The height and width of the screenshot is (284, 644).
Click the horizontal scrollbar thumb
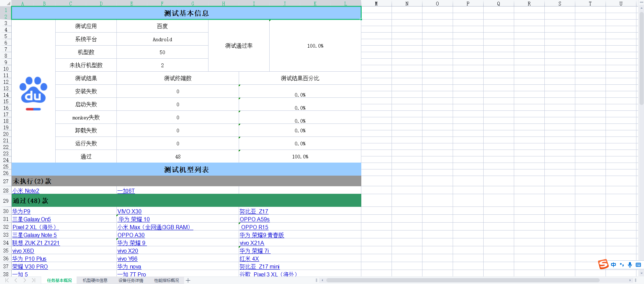(x=463, y=280)
